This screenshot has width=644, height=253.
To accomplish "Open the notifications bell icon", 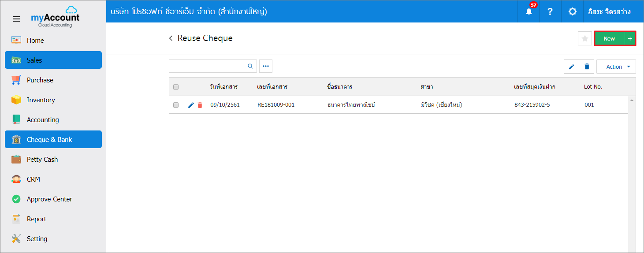I will (529, 12).
